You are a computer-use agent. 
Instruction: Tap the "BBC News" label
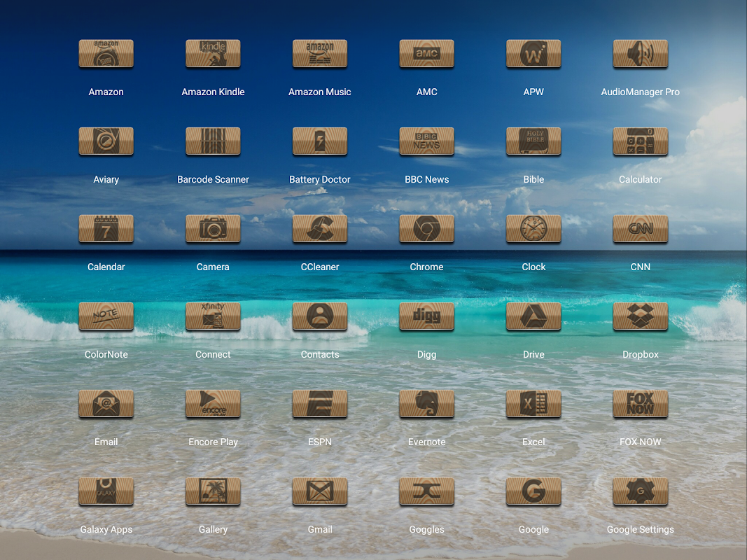click(x=426, y=179)
